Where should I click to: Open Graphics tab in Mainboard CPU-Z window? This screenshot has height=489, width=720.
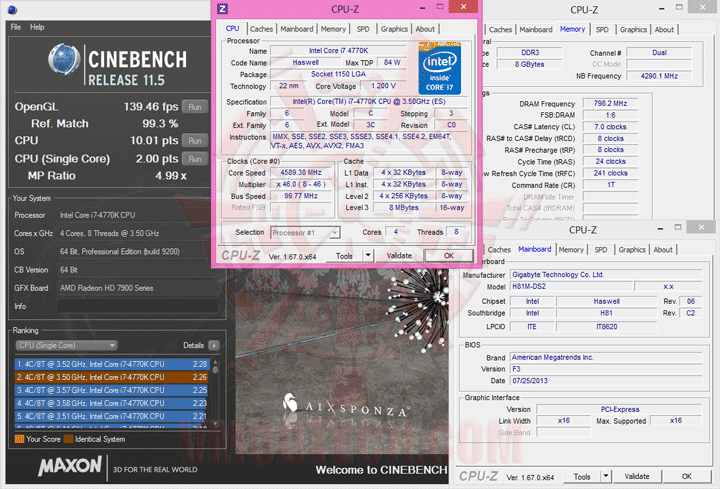click(x=632, y=250)
